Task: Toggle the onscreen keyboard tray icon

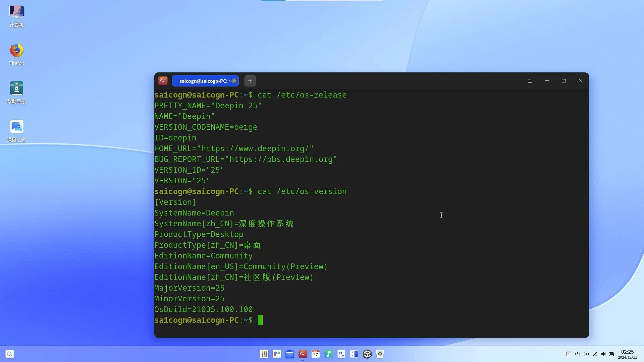Action: pos(568,354)
